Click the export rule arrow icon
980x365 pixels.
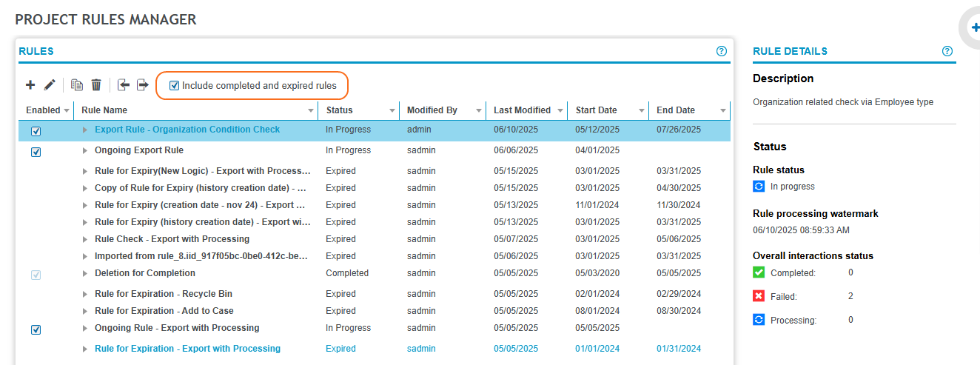143,85
